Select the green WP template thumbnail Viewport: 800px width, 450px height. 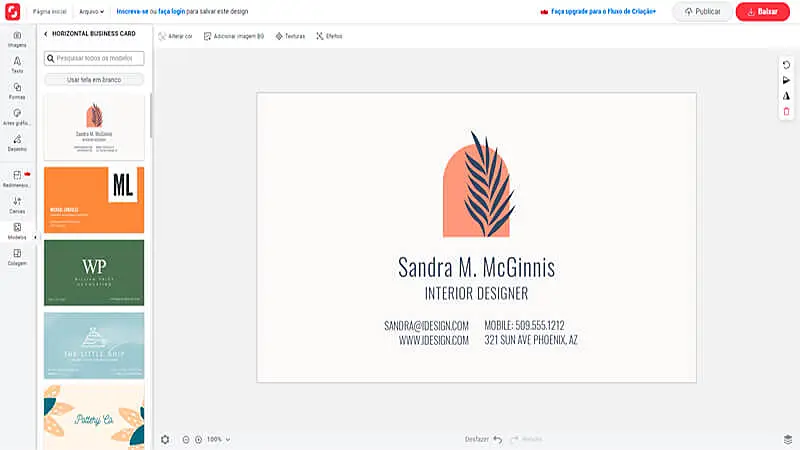pyautogui.click(x=94, y=272)
